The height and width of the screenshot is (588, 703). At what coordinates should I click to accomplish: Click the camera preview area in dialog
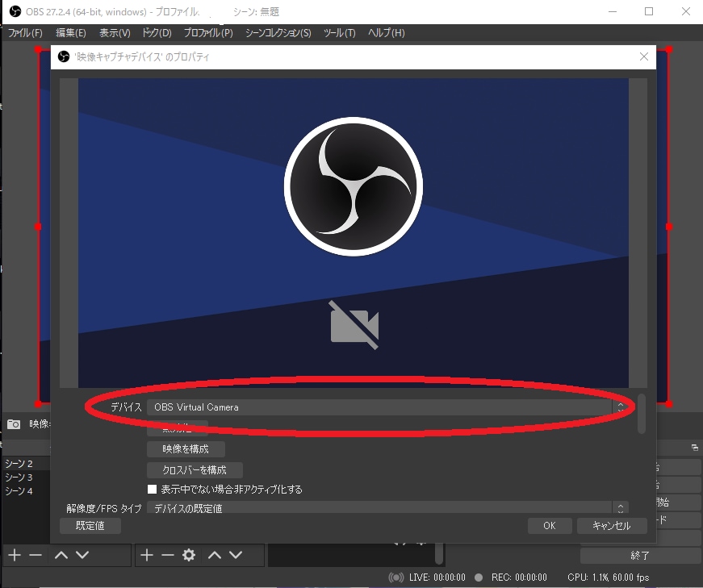pos(354,232)
